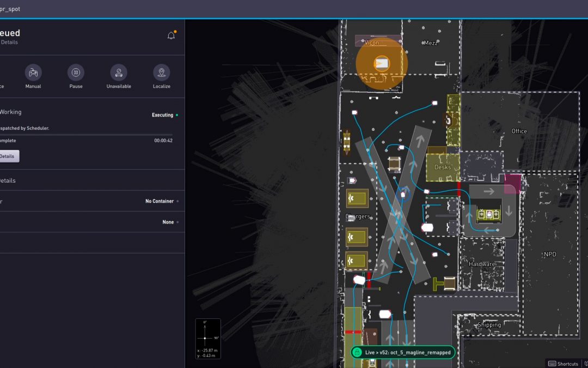
Task: Click the green lock icon on map version
Action: [x=357, y=353]
